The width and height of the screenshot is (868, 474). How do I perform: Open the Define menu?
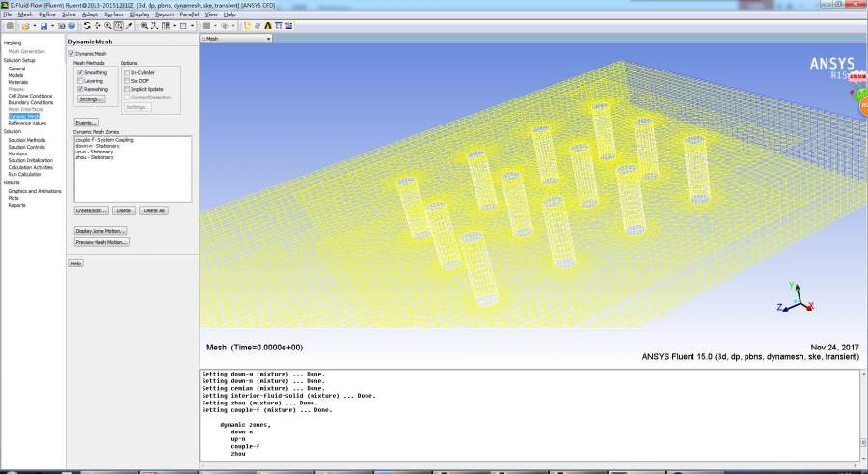(47, 14)
